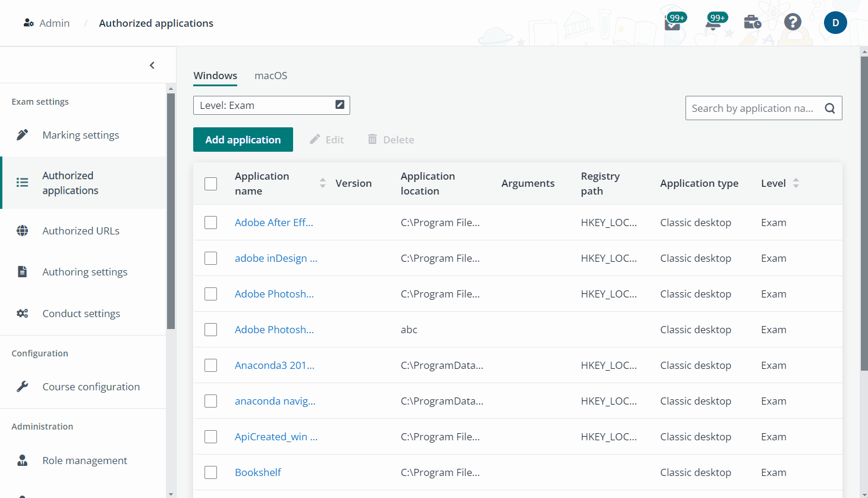Sort by Application name column arrows
The height and width of the screenshot is (498, 868).
tap(323, 183)
